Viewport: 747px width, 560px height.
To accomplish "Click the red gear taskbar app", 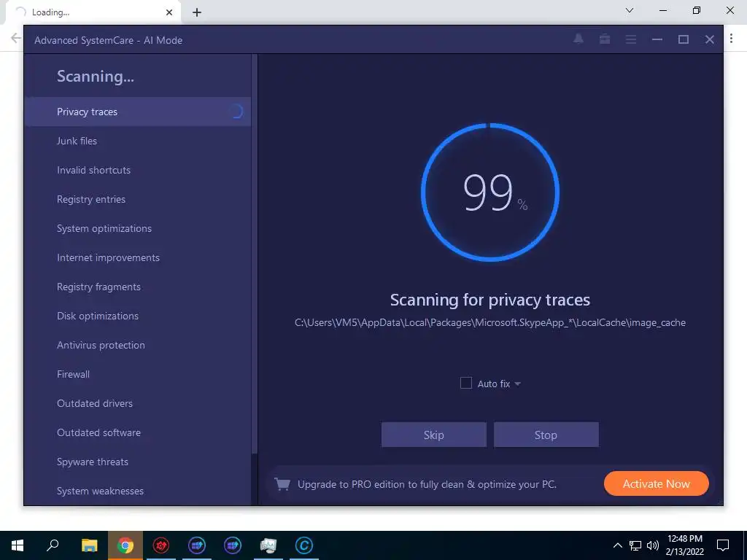I will tap(161, 545).
